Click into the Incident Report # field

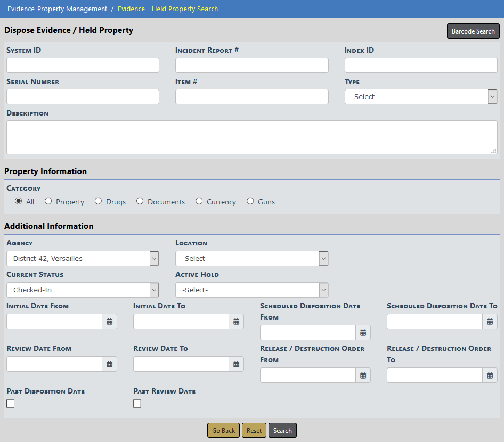click(251, 66)
